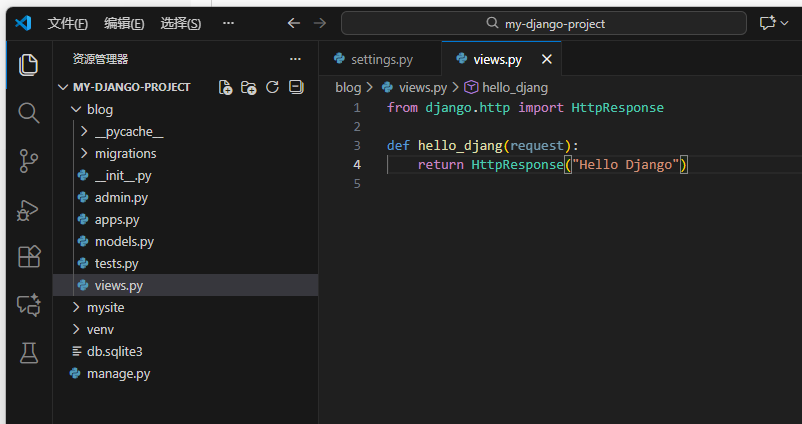Click the views.py breadcrumb segment
The height and width of the screenshot is (424, 802).
[x=422, y=87]
